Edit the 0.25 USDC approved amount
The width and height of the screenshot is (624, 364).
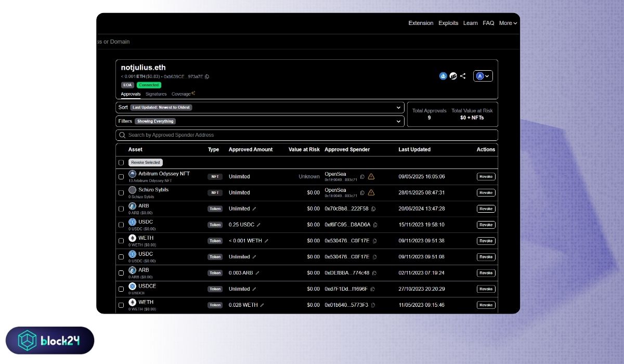click(258, 225)
